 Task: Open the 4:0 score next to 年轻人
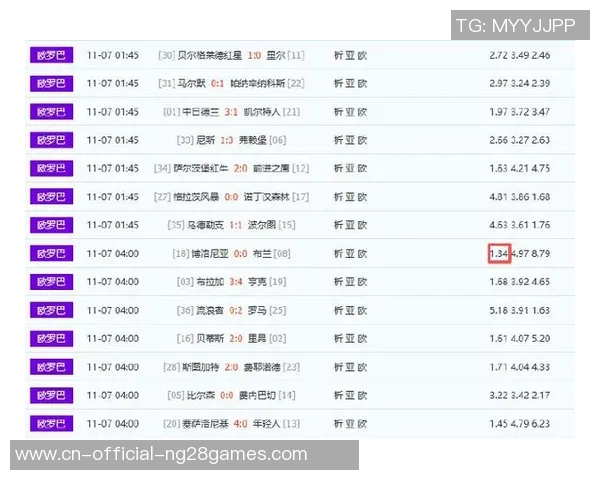click(x=241, y=423)
